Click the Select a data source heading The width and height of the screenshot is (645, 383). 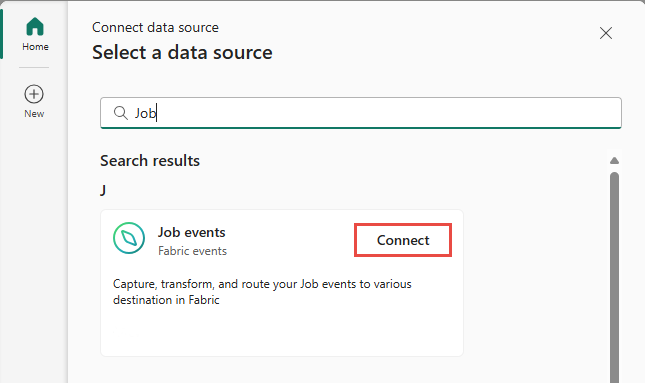(182, 53)
